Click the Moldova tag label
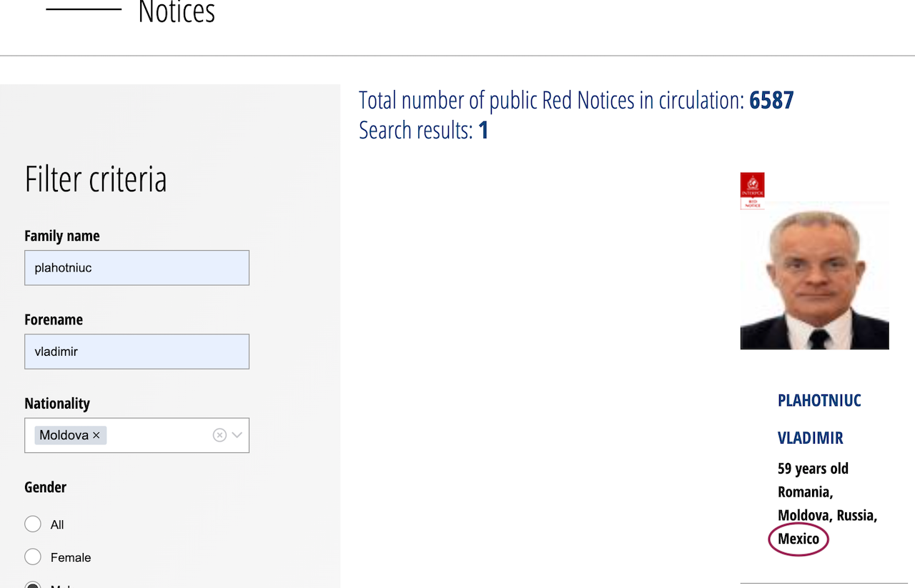This screenshot has width=915, height=588. tap(64, 435)
